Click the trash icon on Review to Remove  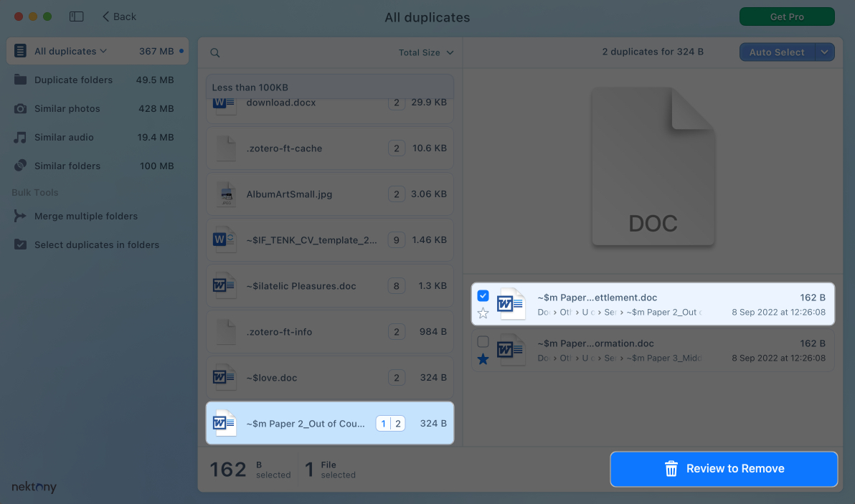point(671,469)
